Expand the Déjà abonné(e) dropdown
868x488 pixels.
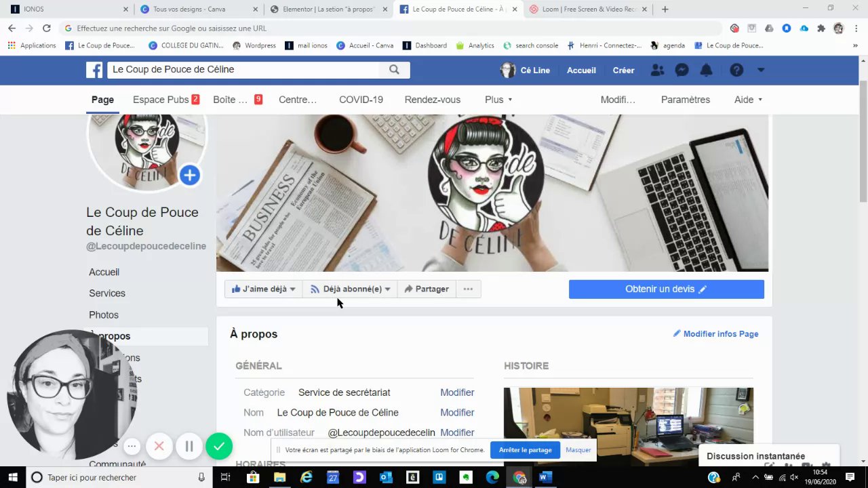(387, 289)
